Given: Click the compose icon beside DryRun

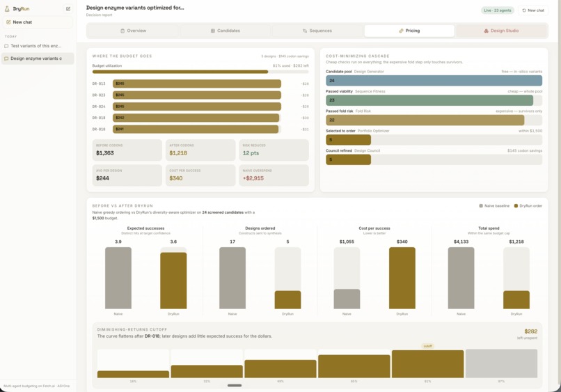Looking at the screenshot, I should 68,8.
